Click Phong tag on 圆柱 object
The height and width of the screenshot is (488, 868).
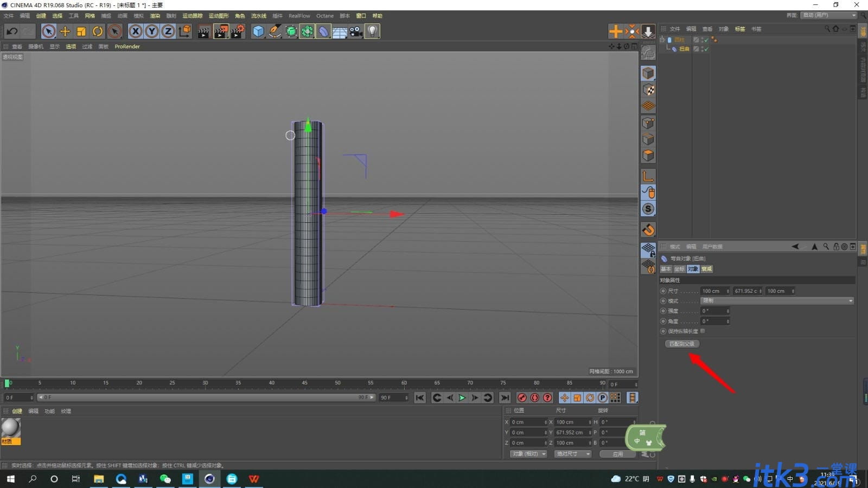[x=714, y=40]
